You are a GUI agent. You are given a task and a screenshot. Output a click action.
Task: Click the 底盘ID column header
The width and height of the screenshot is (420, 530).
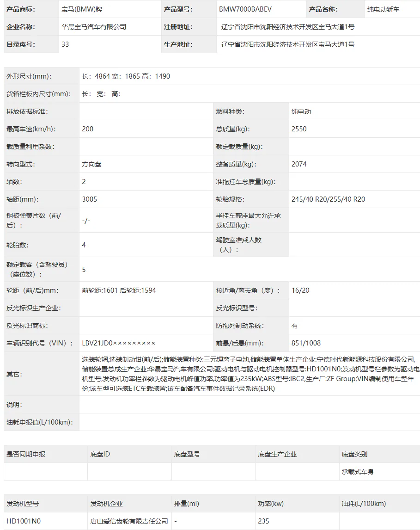click(x=100, y=454)
